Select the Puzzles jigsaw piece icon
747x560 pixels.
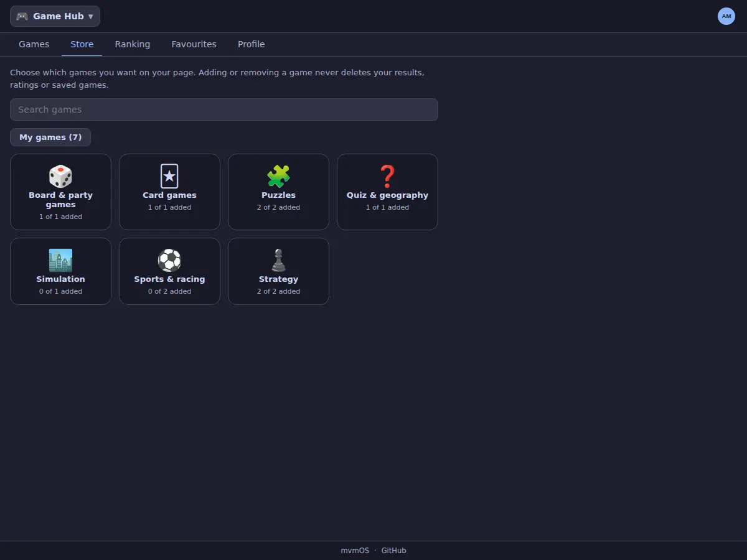[278, 176]
